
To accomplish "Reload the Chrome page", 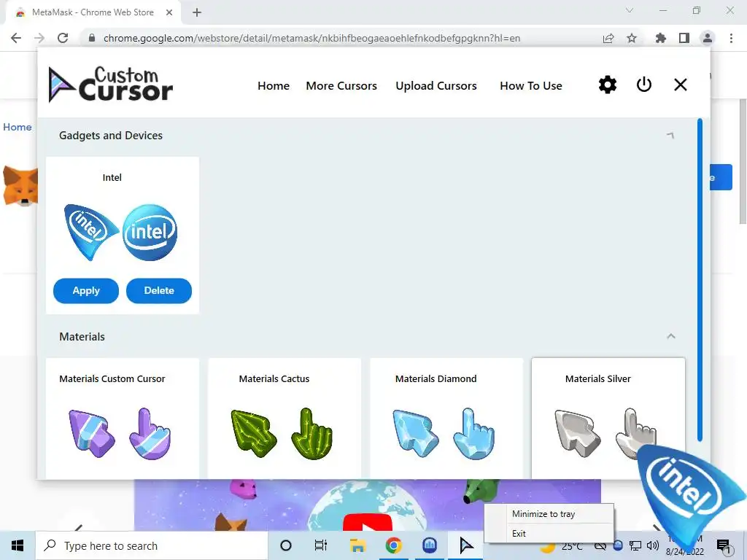I will tap(63, 38).
